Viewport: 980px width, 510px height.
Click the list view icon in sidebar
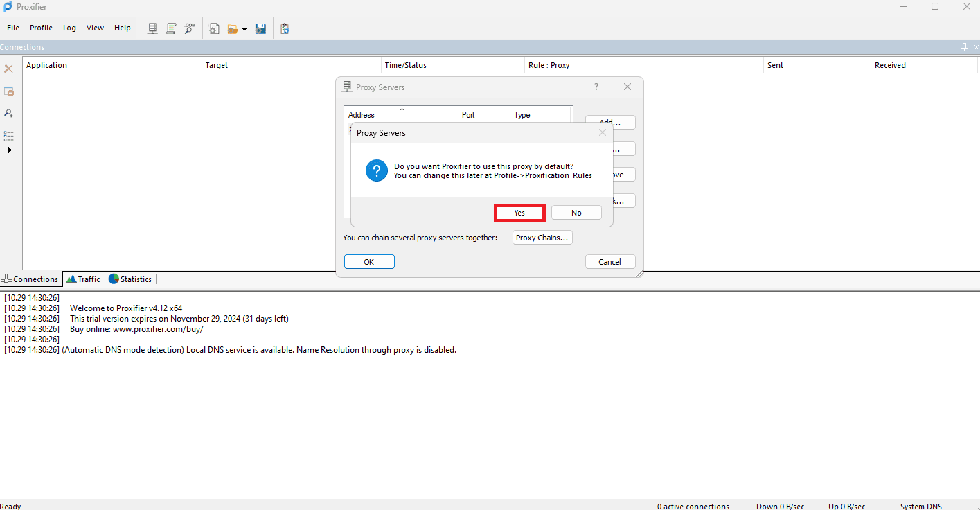pyautogui.click(x=9, y=135)
